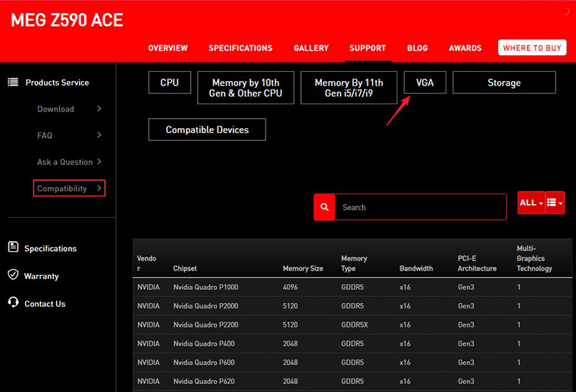Open the Compatible Devices button
Viewport: 576px width, 392px height.
click(x=207, y=129)
